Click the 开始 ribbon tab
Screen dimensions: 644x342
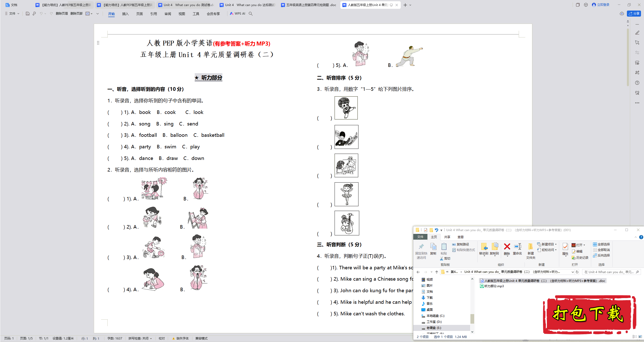click(x=111, y=14)
